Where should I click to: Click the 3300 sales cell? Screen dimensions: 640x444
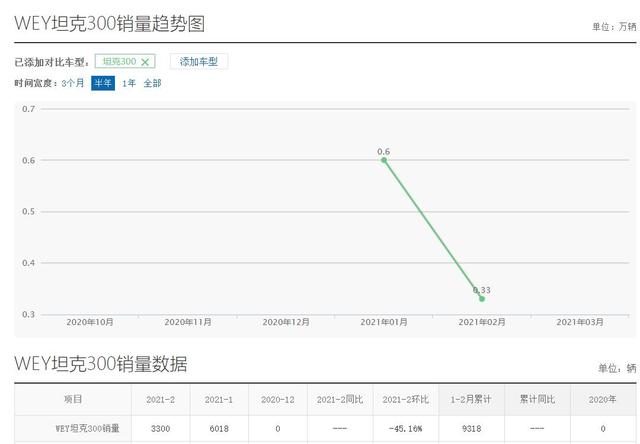tap(160, 428)
